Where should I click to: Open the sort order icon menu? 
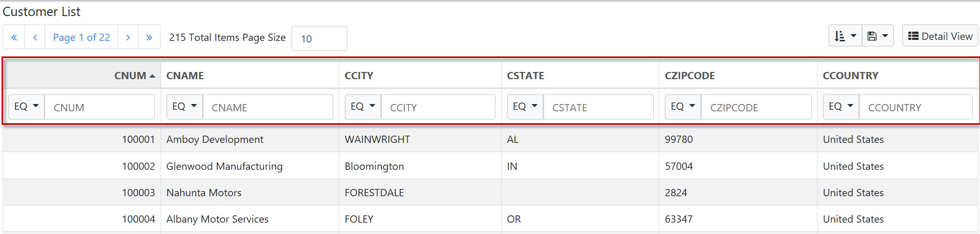[x=845, y=36]
